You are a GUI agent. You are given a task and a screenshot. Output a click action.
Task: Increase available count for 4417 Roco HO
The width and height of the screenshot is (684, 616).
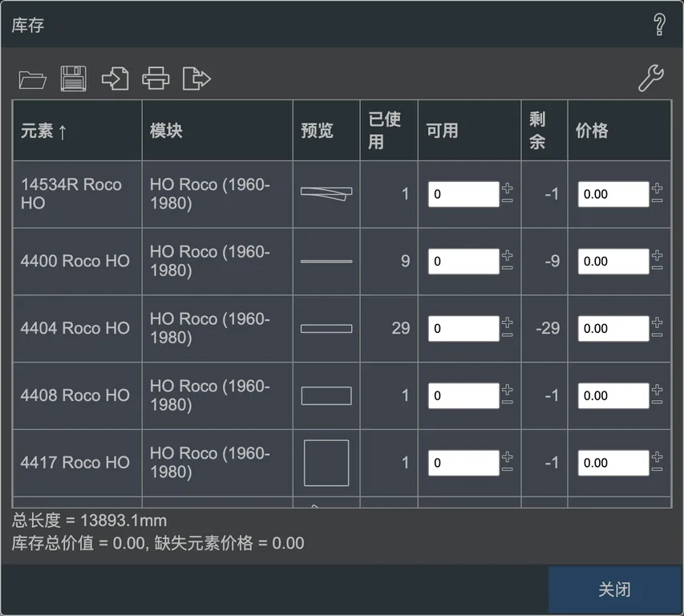507,457
